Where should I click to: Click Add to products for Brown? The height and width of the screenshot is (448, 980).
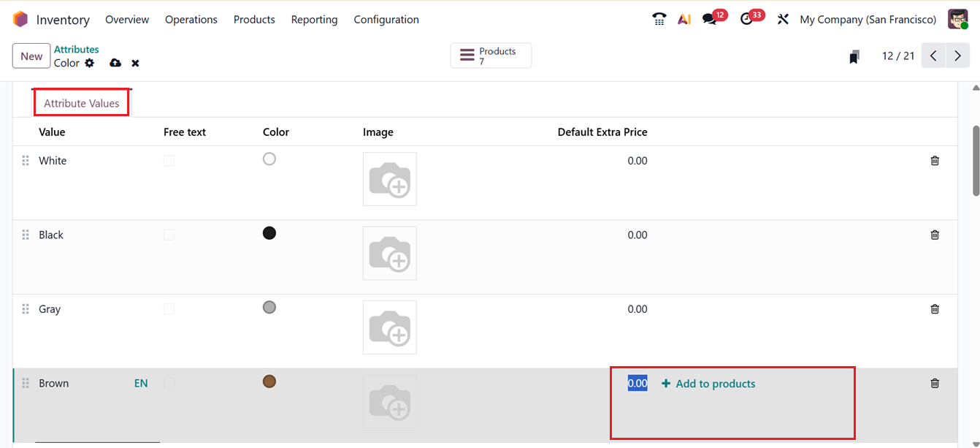[x=708, y=382]
